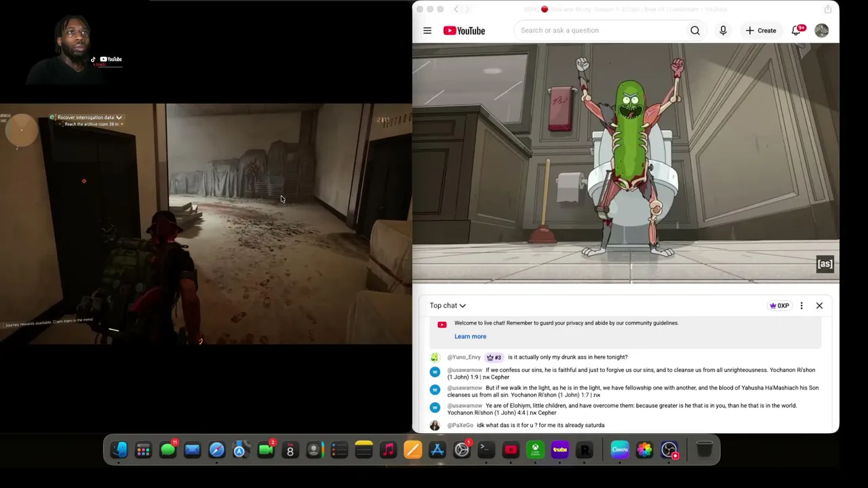Click @Yuno_Envy's green chat avatar
The image size is (868, 488).
click(x=435, y=357)
